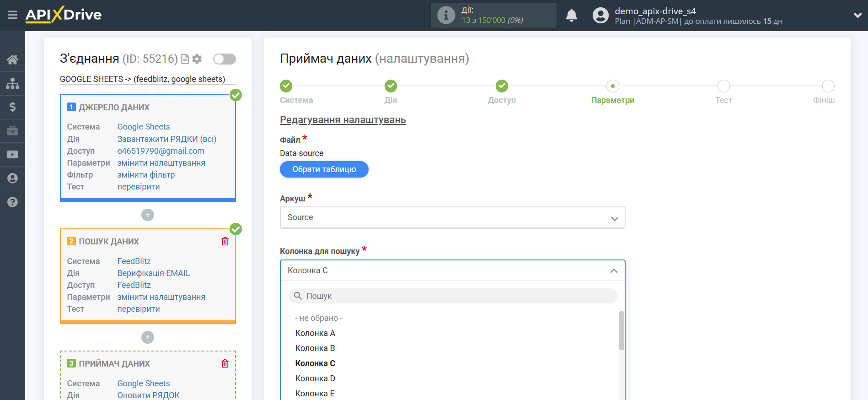Go to the Доступ step
Image resolution: width=868 pixels, height=400 pixels.
[502, 86]
